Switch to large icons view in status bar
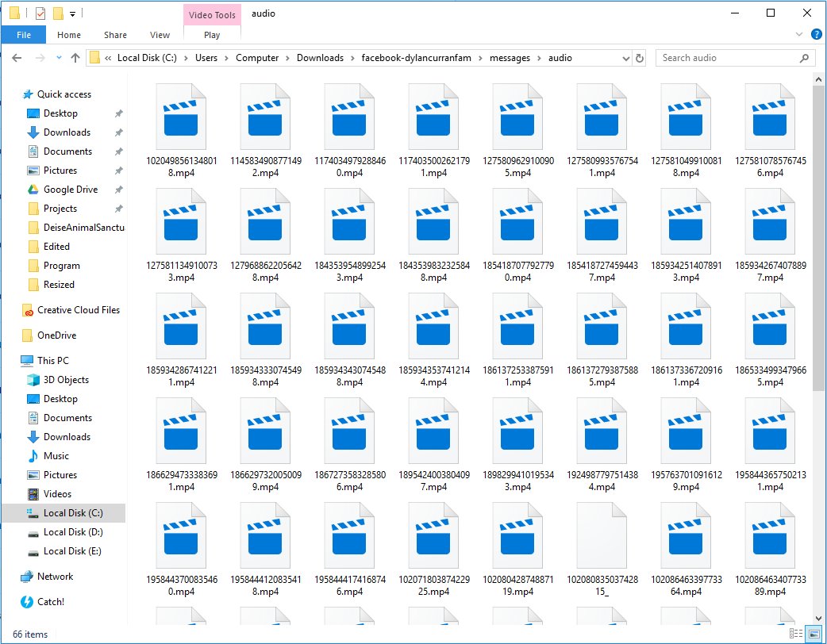Viewport: 827px width, 644px height. [815, 634]
